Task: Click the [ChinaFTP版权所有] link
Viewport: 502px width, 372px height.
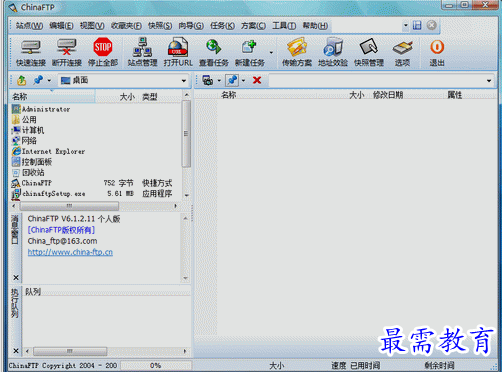Action: (x=61, y=230)
